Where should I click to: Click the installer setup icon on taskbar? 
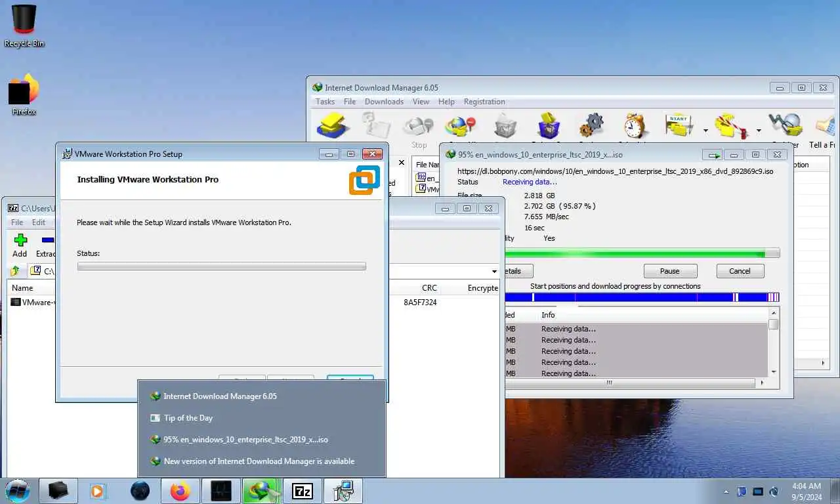click(x=343, y=491)
